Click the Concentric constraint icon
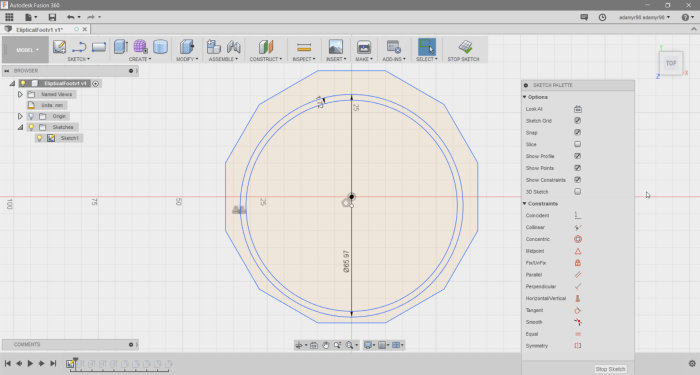The image size is (700, 375). (578, 239)
